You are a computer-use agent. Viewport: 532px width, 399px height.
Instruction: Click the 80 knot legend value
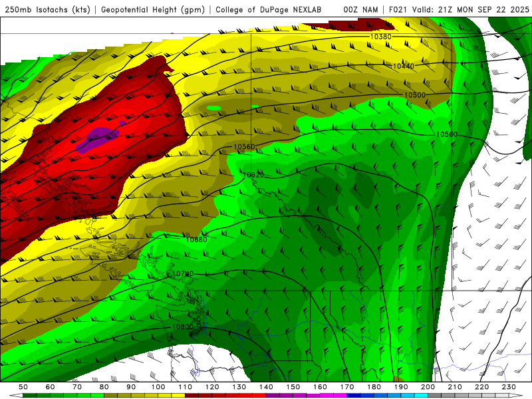[104, 387]
